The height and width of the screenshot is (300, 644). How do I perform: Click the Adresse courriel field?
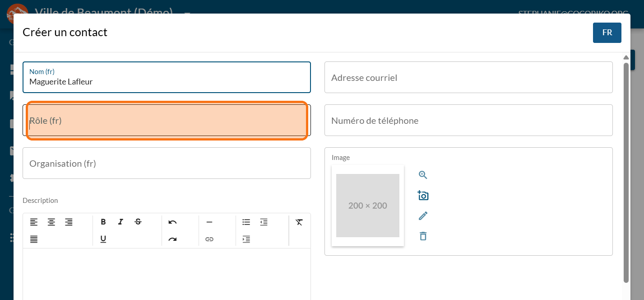(x=468, y=78)
